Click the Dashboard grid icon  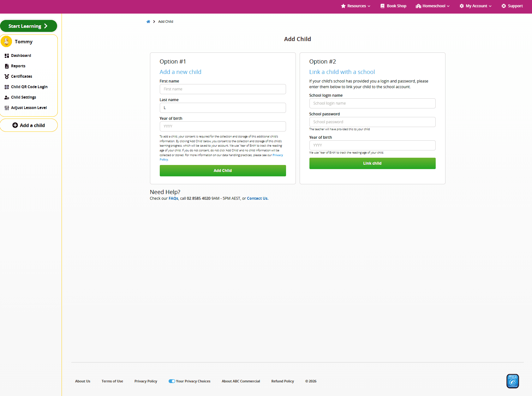tap(7, 56)
